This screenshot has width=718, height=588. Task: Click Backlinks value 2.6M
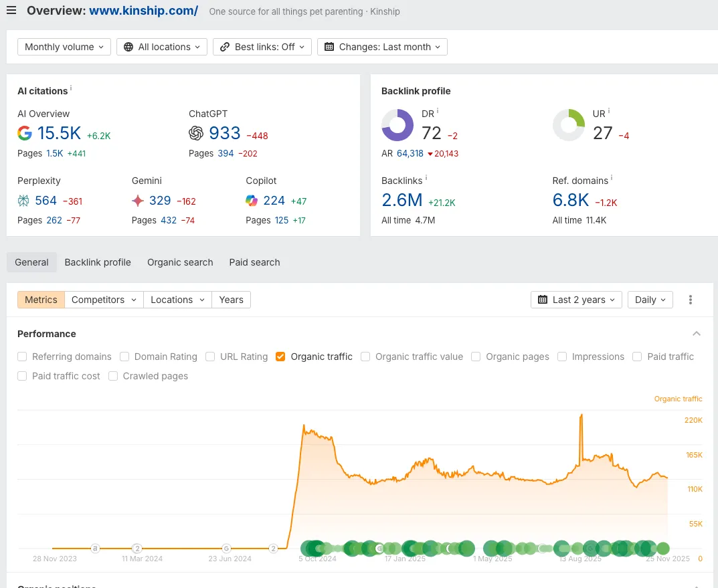402,200
